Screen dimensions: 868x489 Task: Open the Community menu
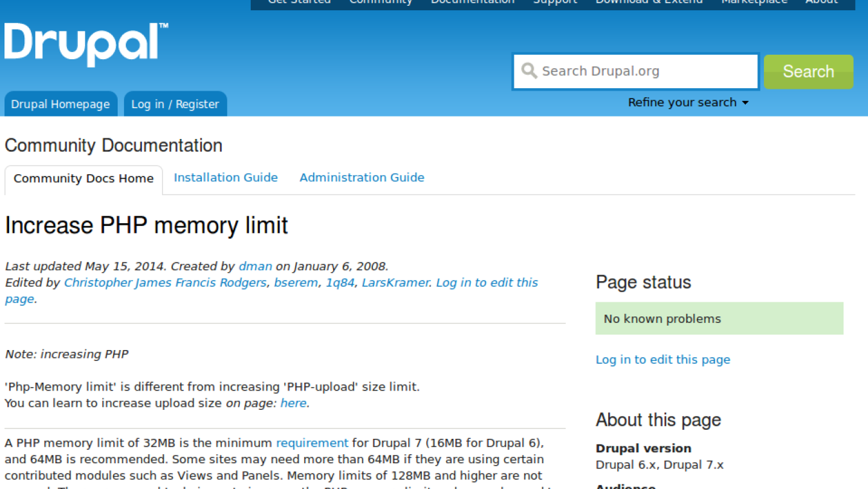[381, 3]
